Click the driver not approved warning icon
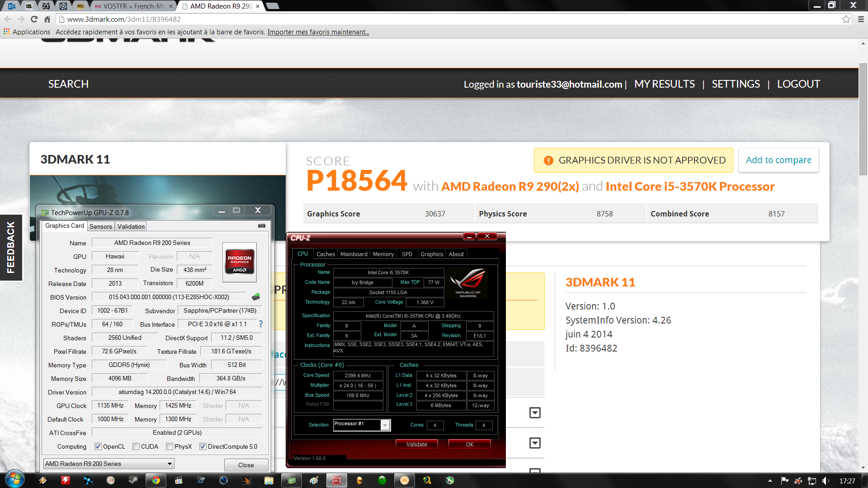The height and width of the screenshot is (488, 868). tap(548, 160)
